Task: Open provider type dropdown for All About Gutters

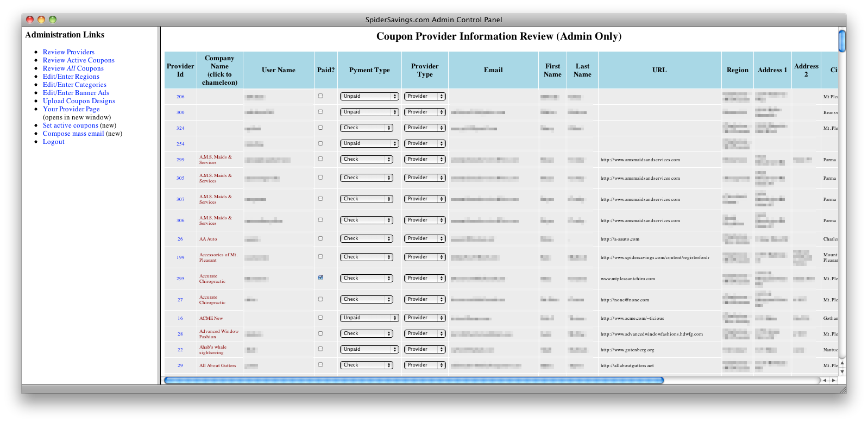Action: [x=425, y=365]
